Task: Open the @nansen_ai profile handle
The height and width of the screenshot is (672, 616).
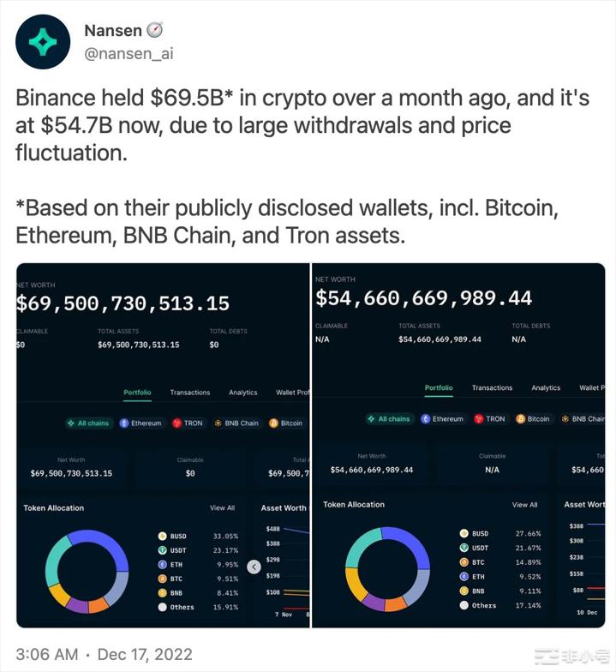Action: coord(127,53)
